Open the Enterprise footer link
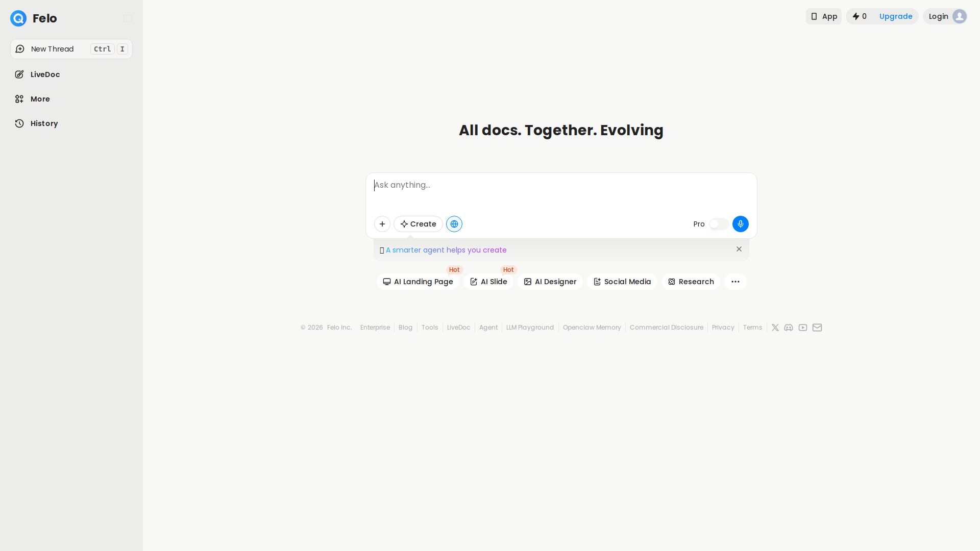The width and height of the screenshot is (980, 551). tap(375, 328)
